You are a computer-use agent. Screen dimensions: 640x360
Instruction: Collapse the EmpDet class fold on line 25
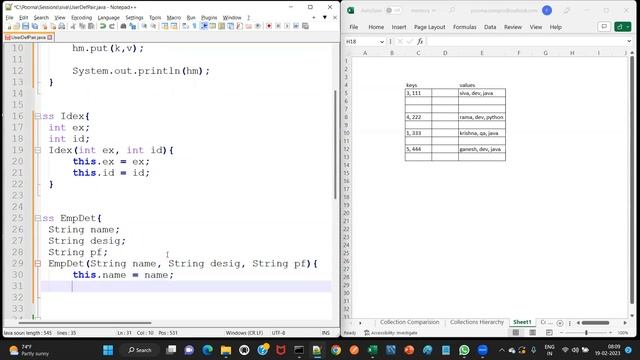(38, 218)
